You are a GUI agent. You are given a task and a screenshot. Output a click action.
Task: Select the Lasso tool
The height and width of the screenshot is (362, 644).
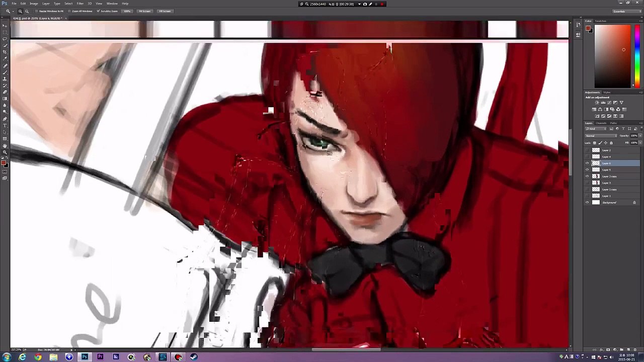pyautogui.click(x=5, y=39)
